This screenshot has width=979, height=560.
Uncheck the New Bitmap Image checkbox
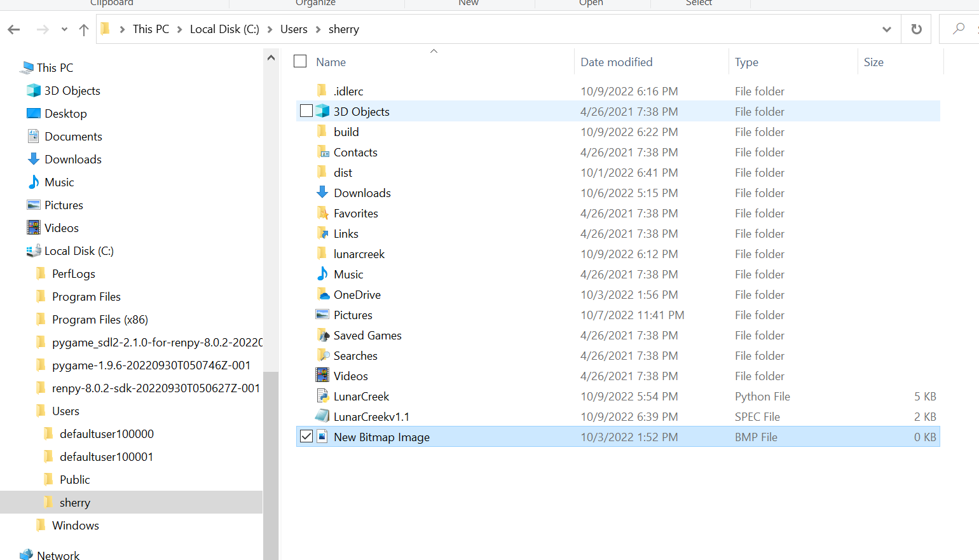click(307, 437)
